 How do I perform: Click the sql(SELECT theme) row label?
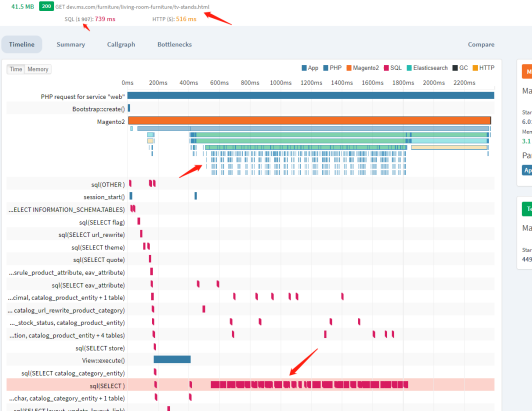tap(98, 247)
